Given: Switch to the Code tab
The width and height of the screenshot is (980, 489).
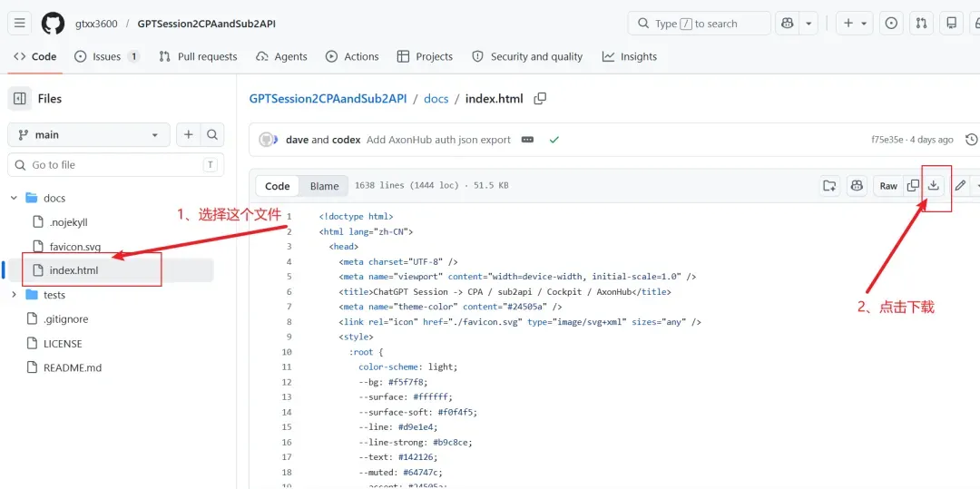Looking at the screenshot, I should click(x=35, y=56).
